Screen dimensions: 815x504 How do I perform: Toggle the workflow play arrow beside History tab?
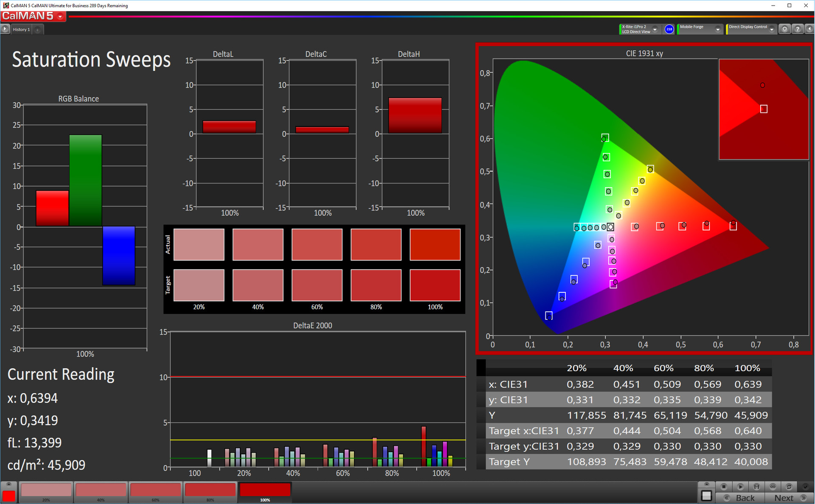[5, 29]
